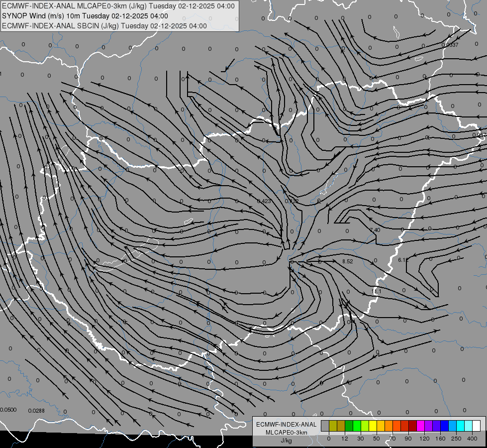Select the SYNOP Wind 10m title line
This screenshot has height=448, width=487.
click(x=85, y=16)
